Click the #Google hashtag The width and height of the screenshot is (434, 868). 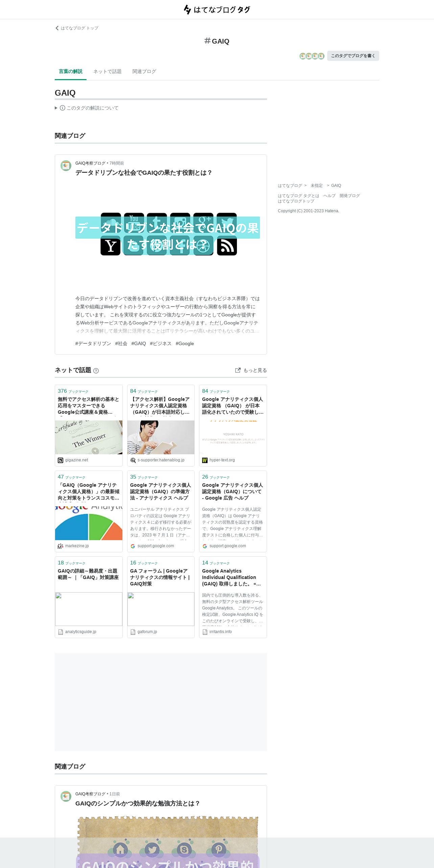click(185, 343)
